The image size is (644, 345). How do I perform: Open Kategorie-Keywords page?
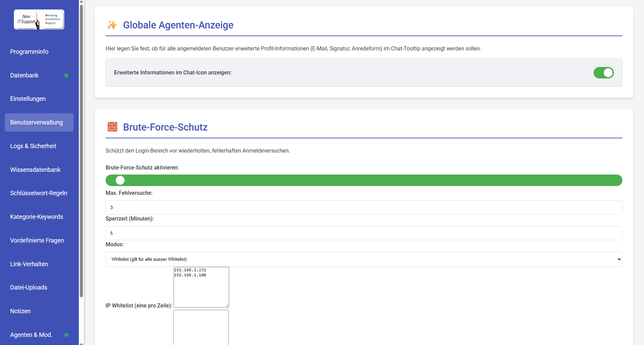coord(37,217)
